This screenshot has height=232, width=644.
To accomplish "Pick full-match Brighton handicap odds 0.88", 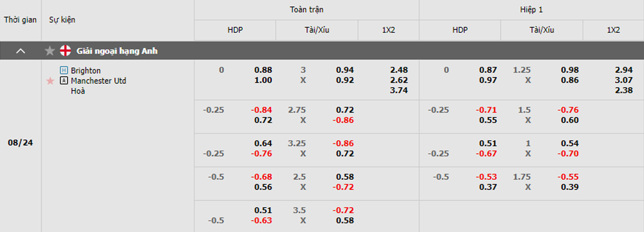I will tap(263, 70).
